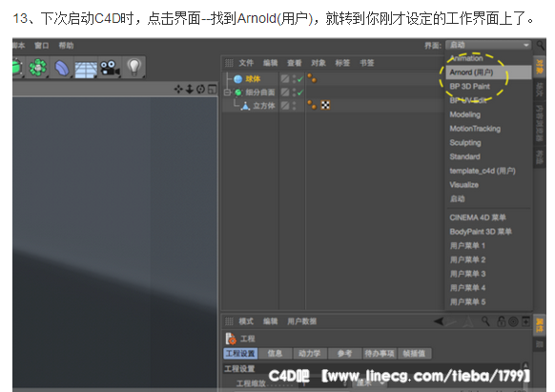
Task: Open Object Manager 书签 menu
Action: pyautogui.click(x=367, y=63)
